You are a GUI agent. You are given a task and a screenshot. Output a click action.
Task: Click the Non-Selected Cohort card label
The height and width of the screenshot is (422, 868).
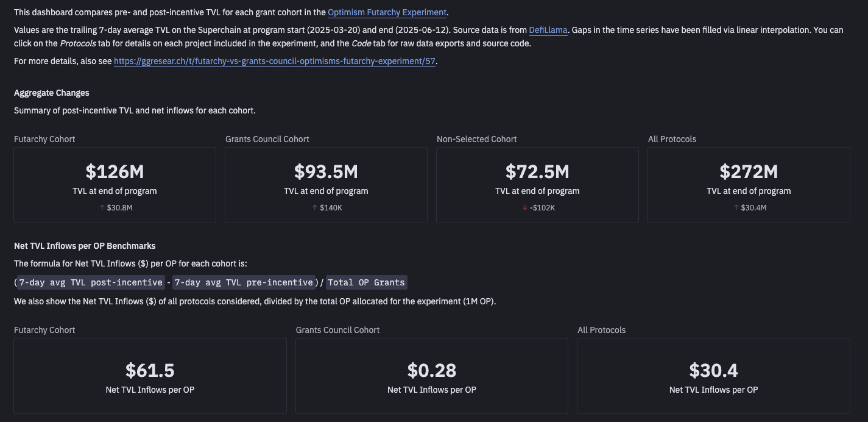(476, 139)
